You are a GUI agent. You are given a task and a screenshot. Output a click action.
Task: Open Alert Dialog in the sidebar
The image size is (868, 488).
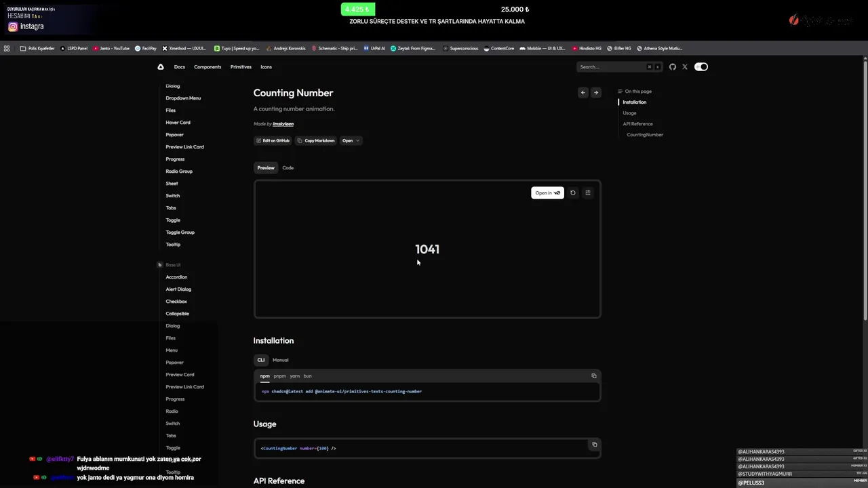(178, 289)
